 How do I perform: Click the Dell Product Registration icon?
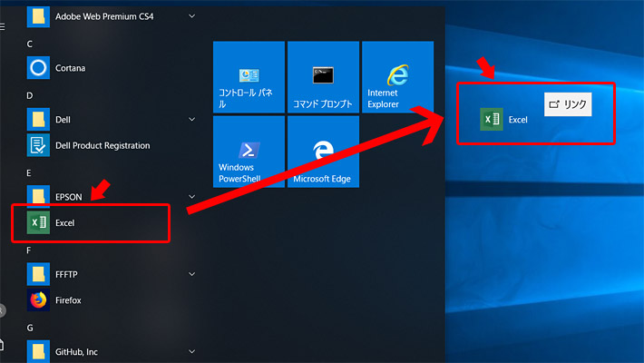[x=38, y=145]
